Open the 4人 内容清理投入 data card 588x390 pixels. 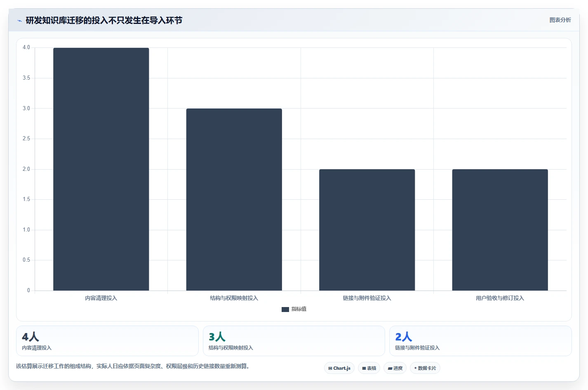(x=107, y=341)
